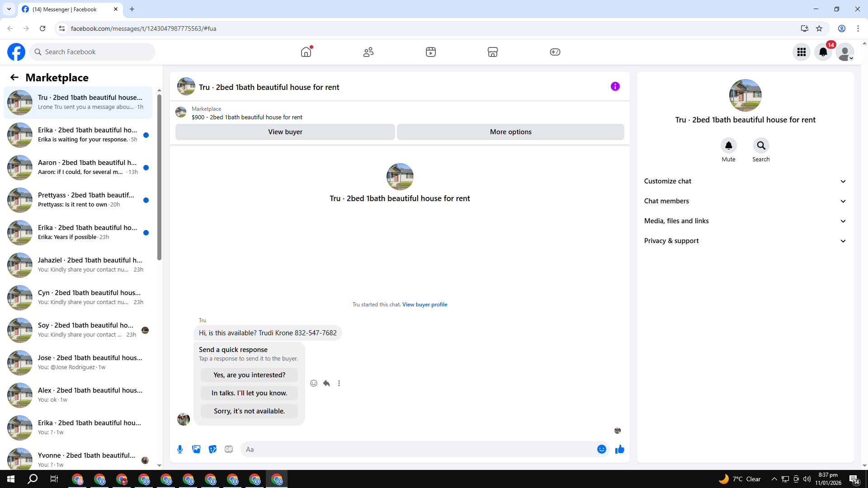Mute this chat with the bell icon
The height and width of the screenshot is (488, 868).
(729, 145)
